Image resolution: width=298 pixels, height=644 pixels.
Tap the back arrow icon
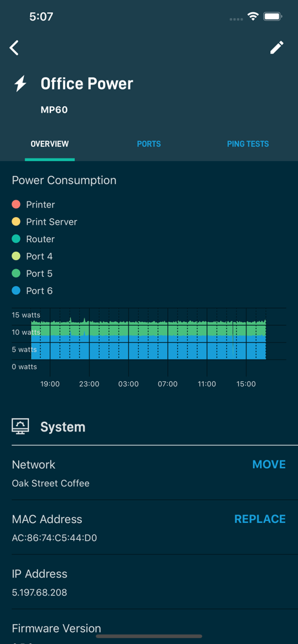pyautogui.click(x=14, y=48)
